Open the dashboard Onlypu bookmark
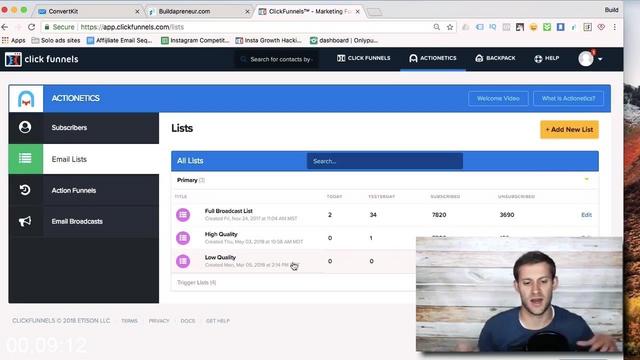This screenshot has width=640, height=360. point(344,40)
